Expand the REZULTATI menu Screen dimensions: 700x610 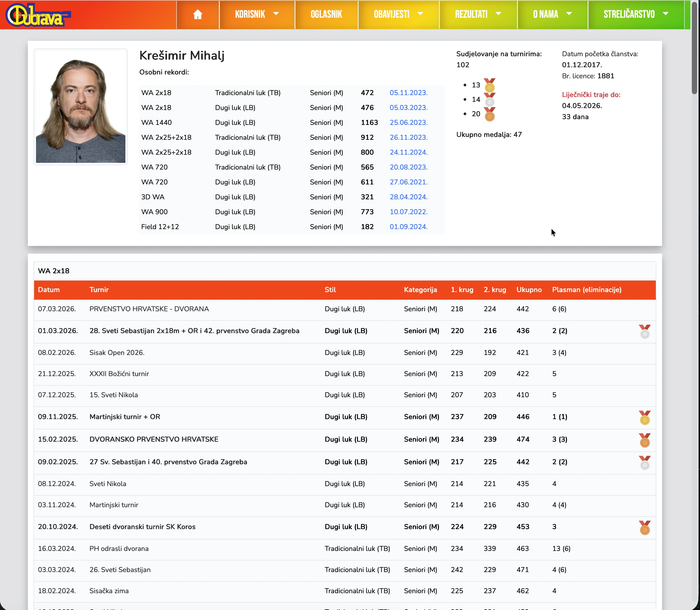478,14
